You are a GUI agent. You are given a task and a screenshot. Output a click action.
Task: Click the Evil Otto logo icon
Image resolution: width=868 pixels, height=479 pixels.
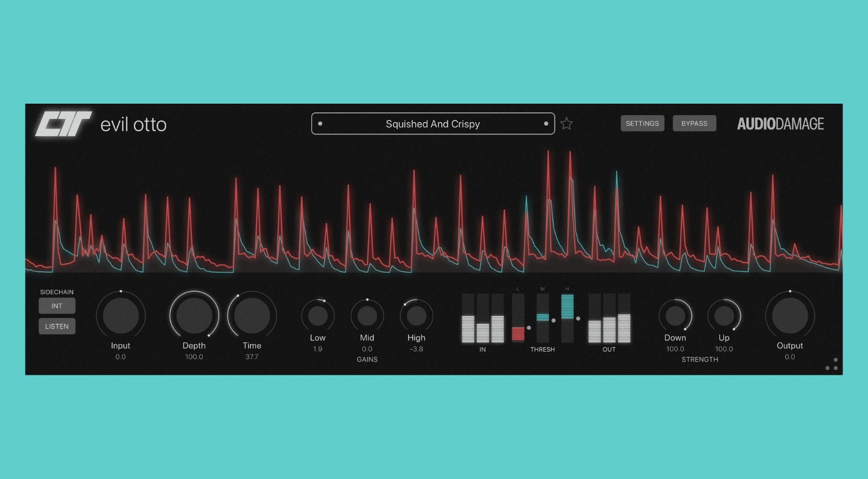[x=64, y=123]
